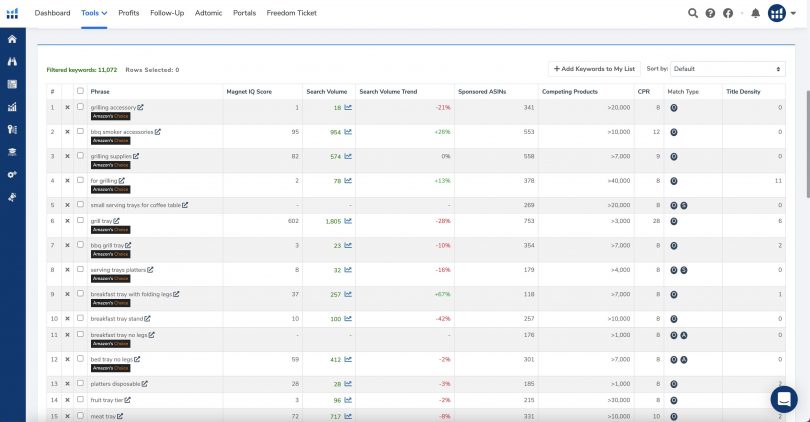
Task: Open external link icon for bbq smoker accessories
Action: pos(157,131)
